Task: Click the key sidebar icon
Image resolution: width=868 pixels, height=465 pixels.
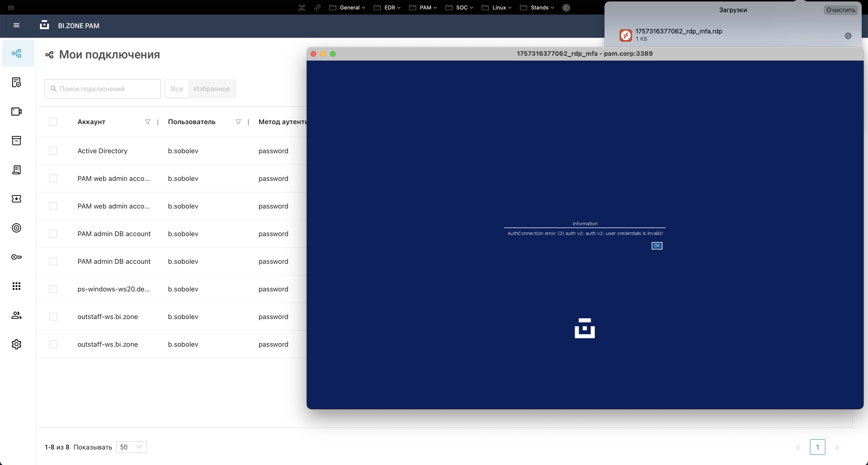Action: coord(16,257)
